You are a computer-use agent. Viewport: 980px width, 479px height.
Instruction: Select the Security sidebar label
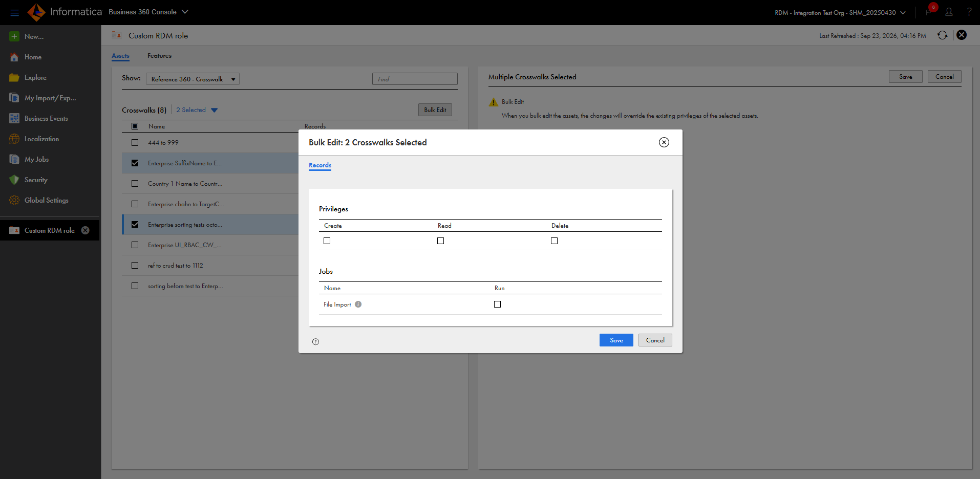[x=36, y=180]
